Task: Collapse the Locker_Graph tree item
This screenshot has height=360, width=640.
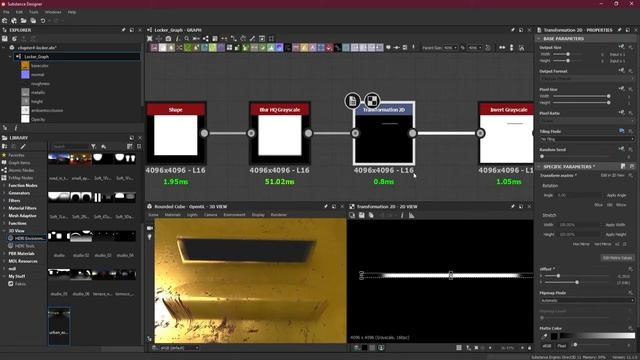Action: (10, 57)
